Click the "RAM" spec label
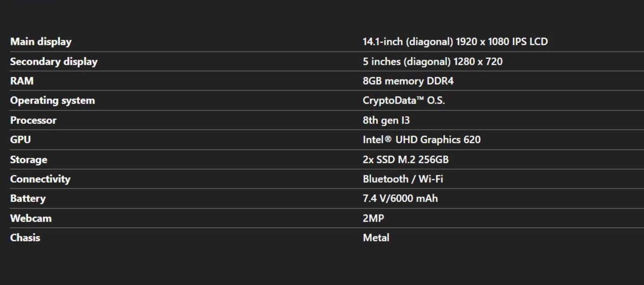The width and height of the screenshot is (644, 285). coord(22,81)
